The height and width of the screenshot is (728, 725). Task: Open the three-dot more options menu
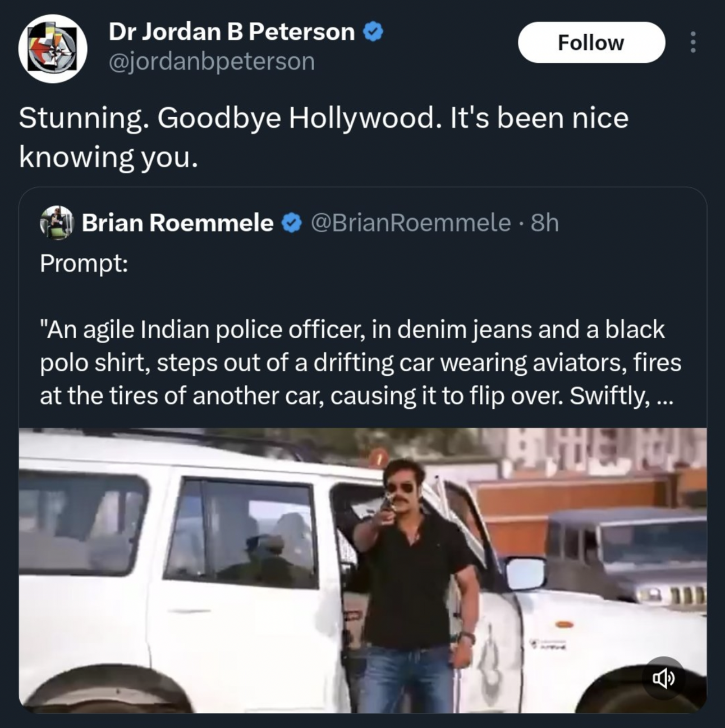(694, 43)
